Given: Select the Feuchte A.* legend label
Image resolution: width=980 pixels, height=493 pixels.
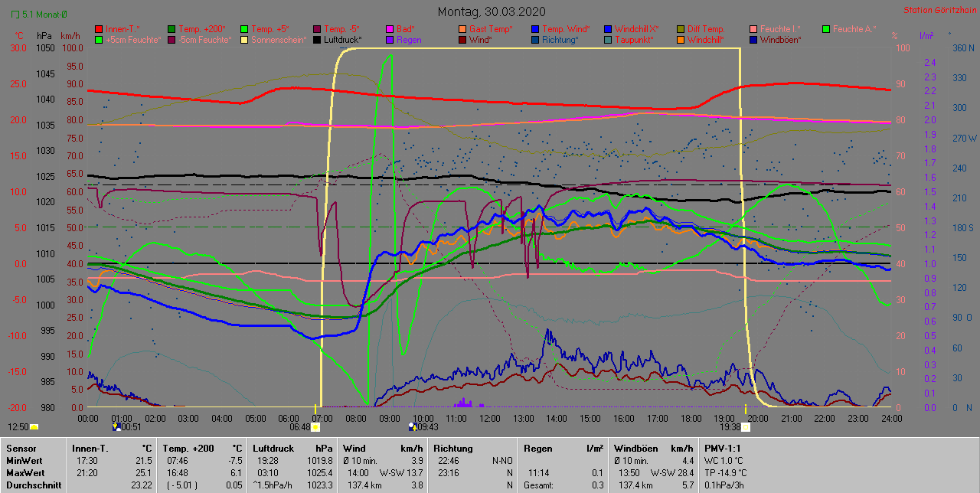Looking at the screenshot, I should coord(854,29).
